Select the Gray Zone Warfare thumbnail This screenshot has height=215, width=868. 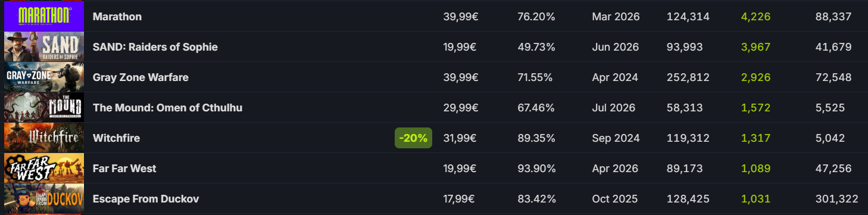(44, 77)
